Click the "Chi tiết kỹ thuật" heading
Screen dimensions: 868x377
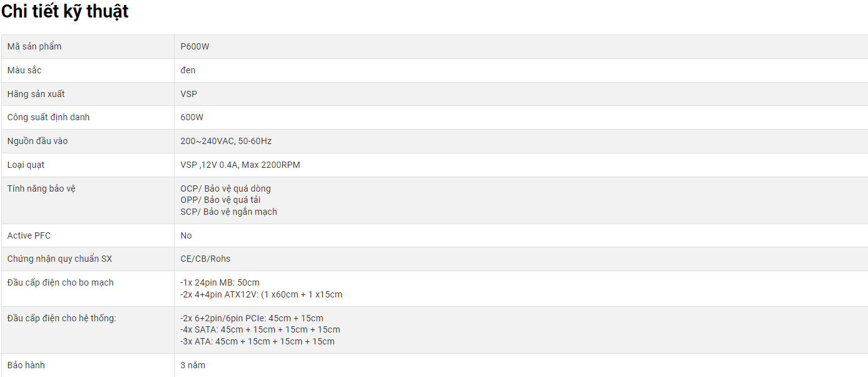pyautogui.click(x=65, y=11)
